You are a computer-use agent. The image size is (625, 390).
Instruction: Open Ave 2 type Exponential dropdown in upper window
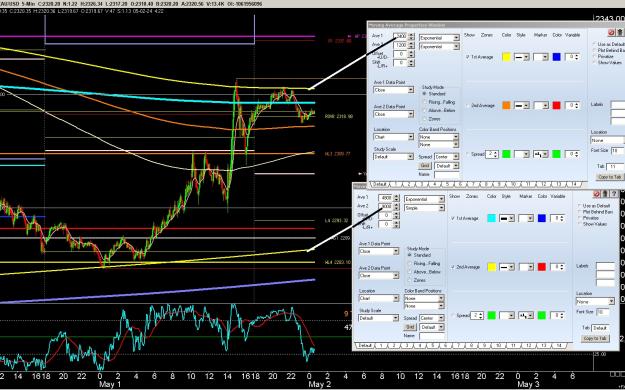pyautogui.click(x=439, y=47)
